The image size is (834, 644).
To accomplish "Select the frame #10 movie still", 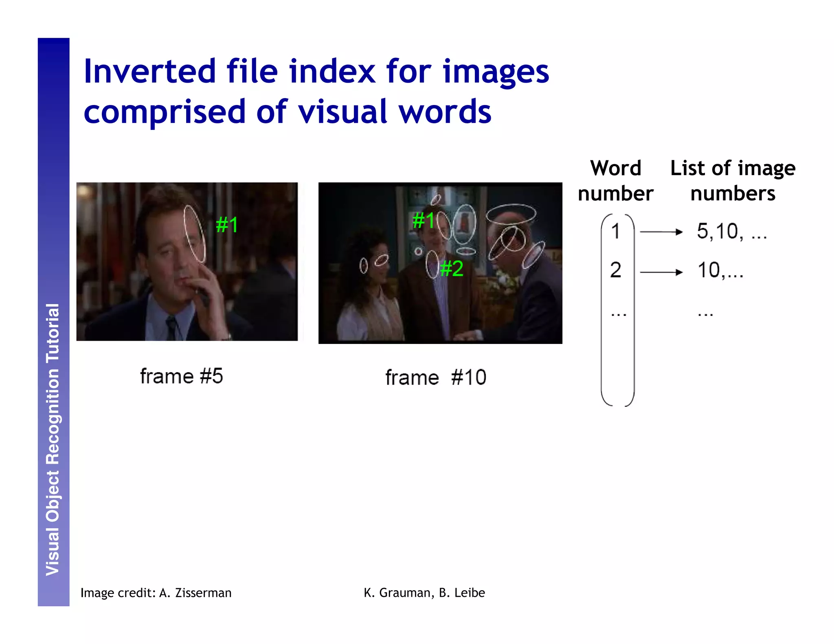I will pyautogui.click(x=440, y=263).
